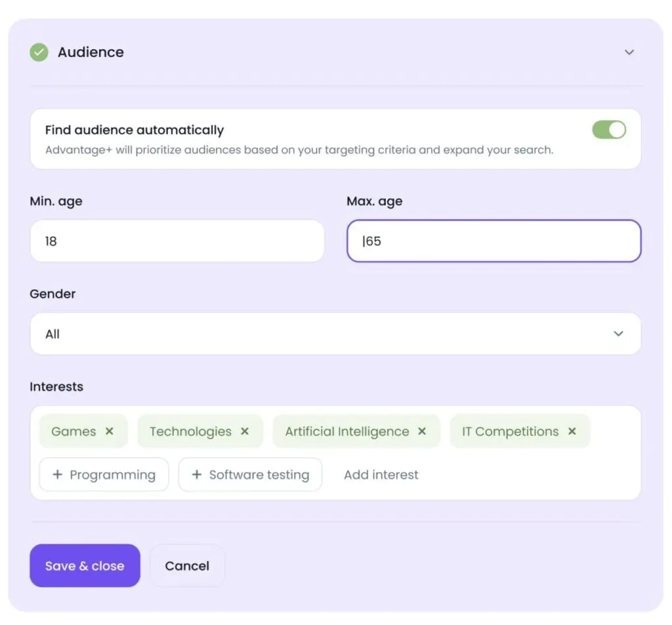Remove the Artificial Intelligence interest tag

coord(422,431)
